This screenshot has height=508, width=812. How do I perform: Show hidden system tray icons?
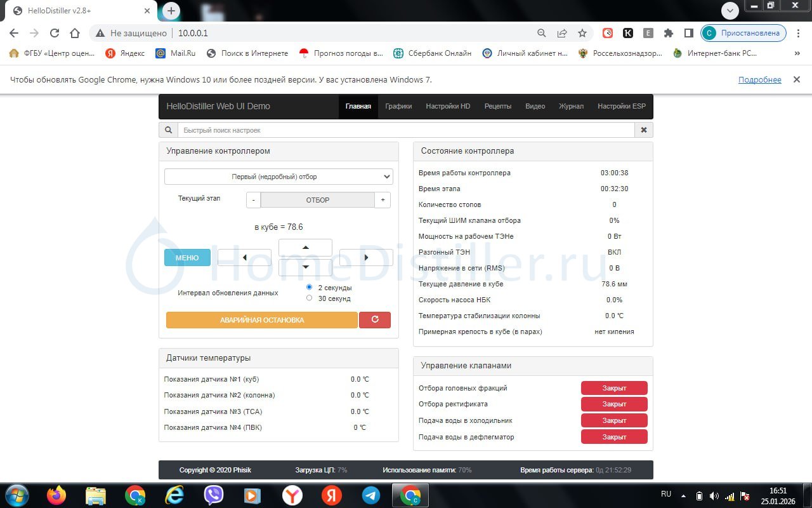(x=683, y=495)
